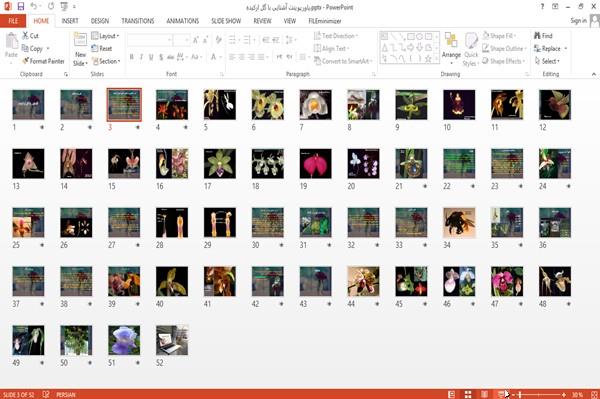The image size is (600, 399).
Task: Click the 30% zoom level
Action: pos(577,394)
